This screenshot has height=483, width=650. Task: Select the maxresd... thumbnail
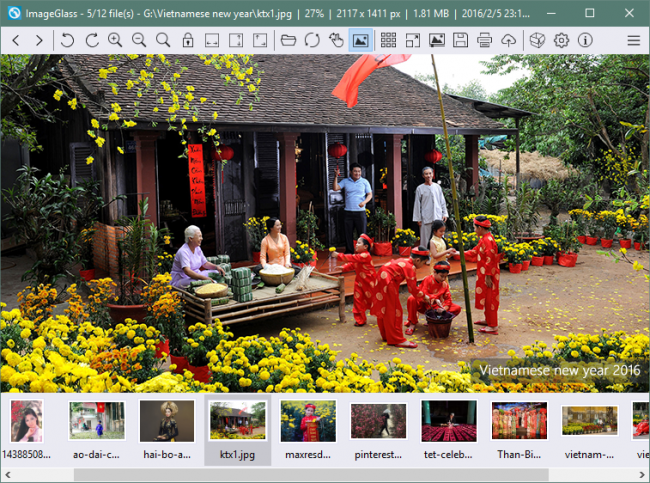click(x=308, y=430)
